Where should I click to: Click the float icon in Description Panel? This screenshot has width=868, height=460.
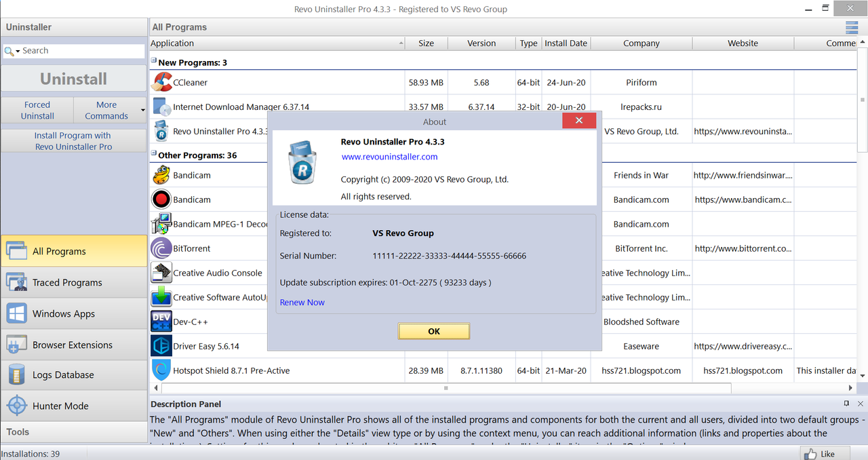coord(846,404)
